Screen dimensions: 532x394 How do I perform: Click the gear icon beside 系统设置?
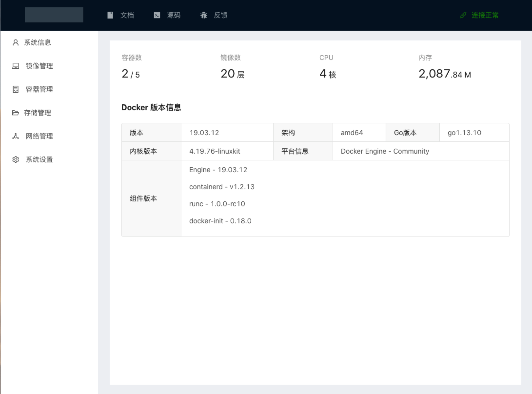point(15,159)
